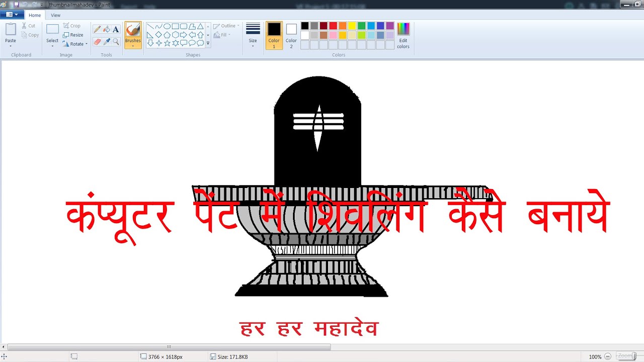Click the Crop button
This screenshot has width=644, height=362.
pos(72,26)
